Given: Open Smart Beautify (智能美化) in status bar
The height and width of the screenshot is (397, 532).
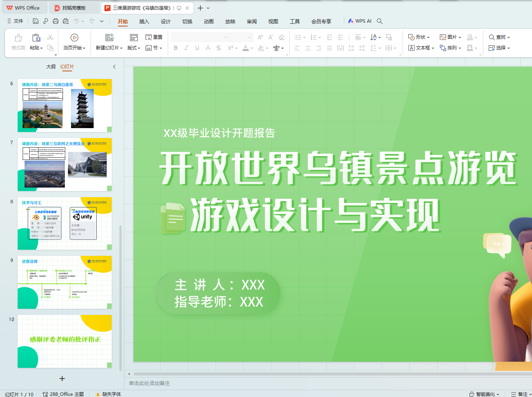Looking at the screenshot, I should pos(484,394).
